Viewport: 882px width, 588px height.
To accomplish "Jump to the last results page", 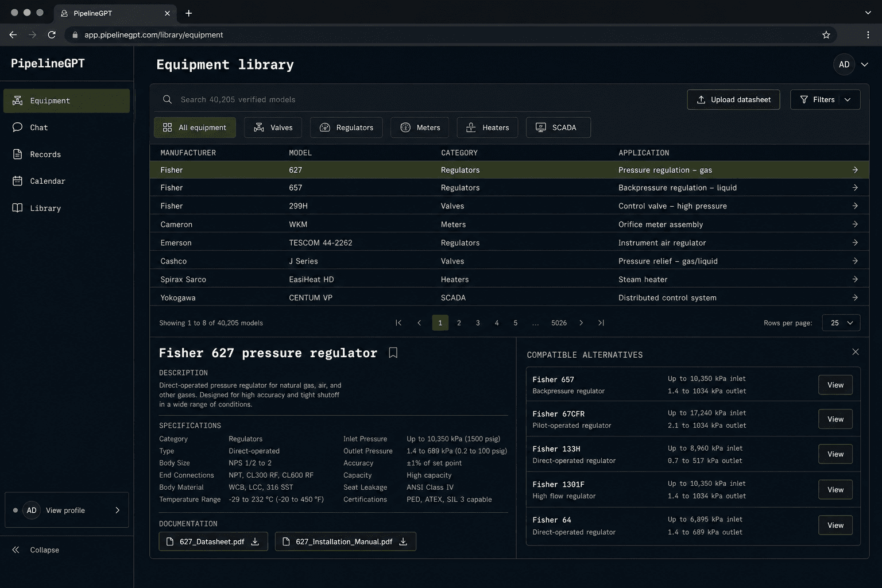I will coord(601,323).
